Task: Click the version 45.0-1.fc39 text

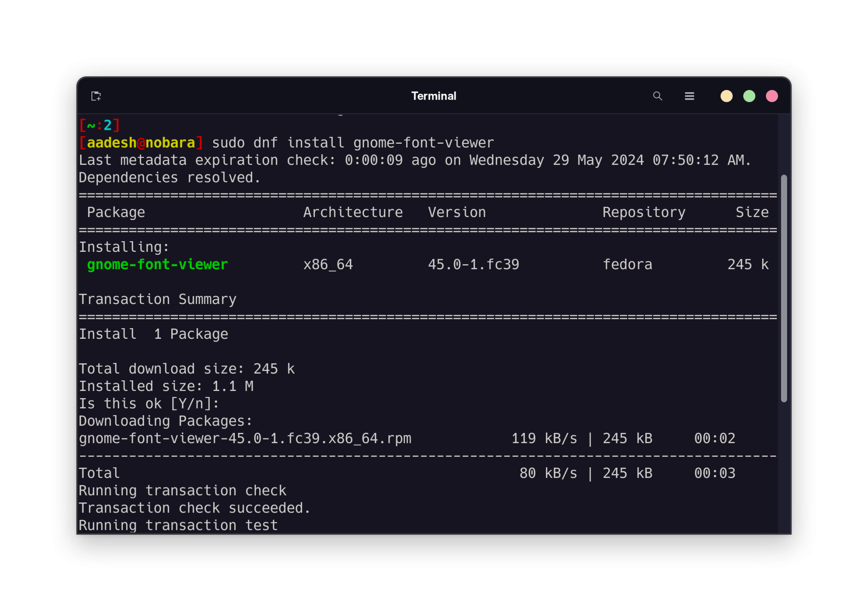Action: coord(473,264)
